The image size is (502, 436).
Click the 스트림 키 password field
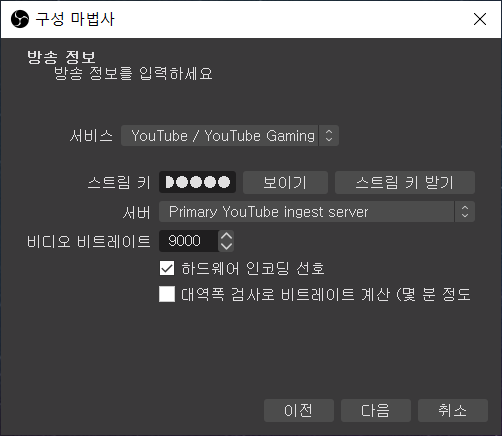click(197, 182)
